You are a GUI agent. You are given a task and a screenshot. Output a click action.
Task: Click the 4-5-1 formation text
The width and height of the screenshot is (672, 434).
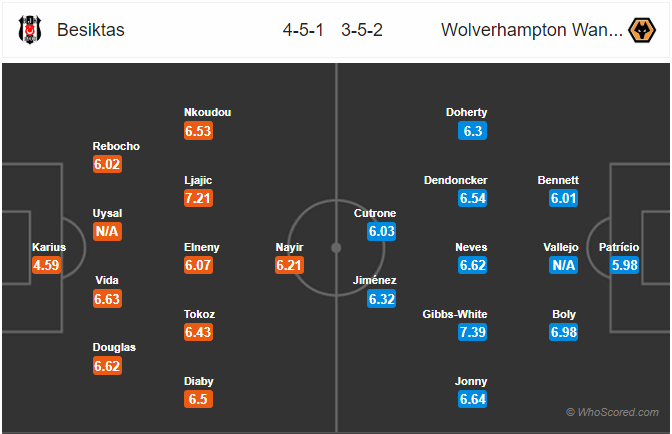click(x=303, y=30)
